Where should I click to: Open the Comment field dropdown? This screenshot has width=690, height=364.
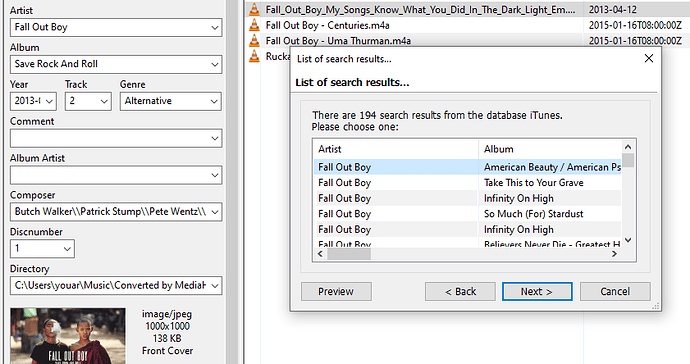tap(215, 138)
